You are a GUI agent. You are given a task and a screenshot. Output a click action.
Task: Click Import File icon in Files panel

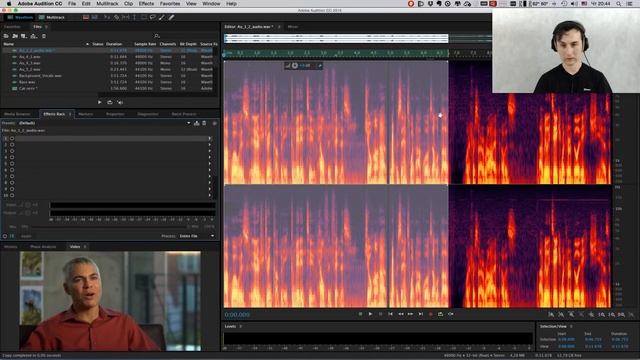point(15,36)
